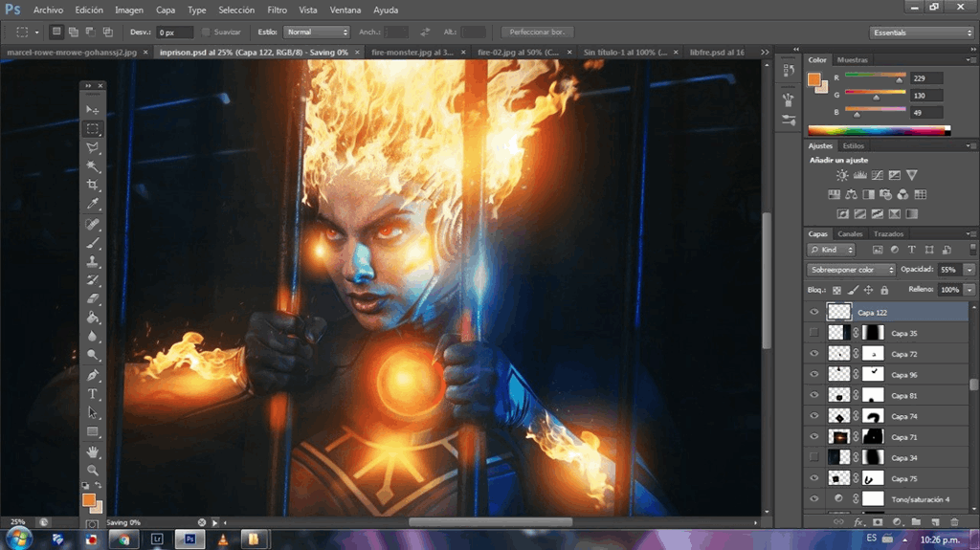The height and width of the screenshot is (550, 980).
Task: Click the foreground color swatch in toolbox
Action: pos(89,499)
